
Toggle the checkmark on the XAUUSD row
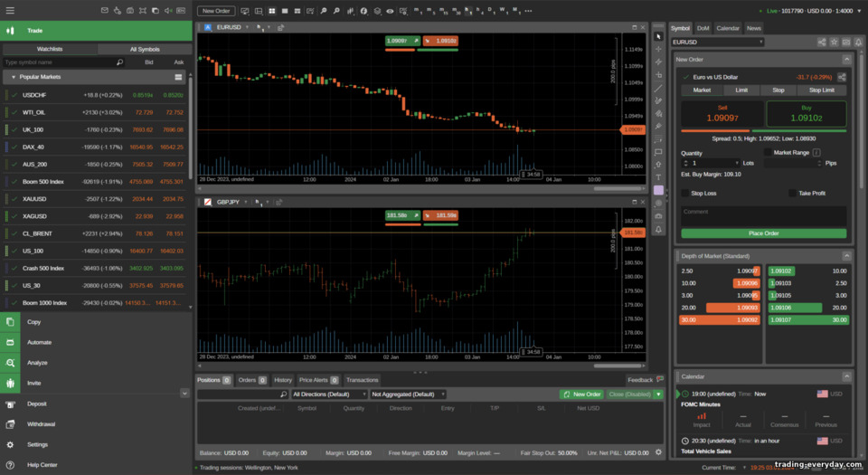click(14, 199)
